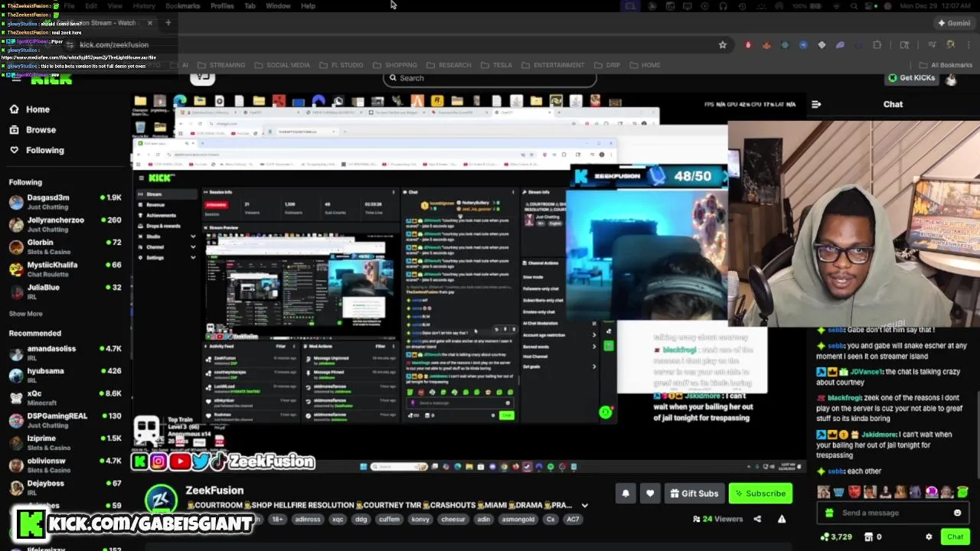Open DSPGamingREAL recommended channel

click(64, 420)
